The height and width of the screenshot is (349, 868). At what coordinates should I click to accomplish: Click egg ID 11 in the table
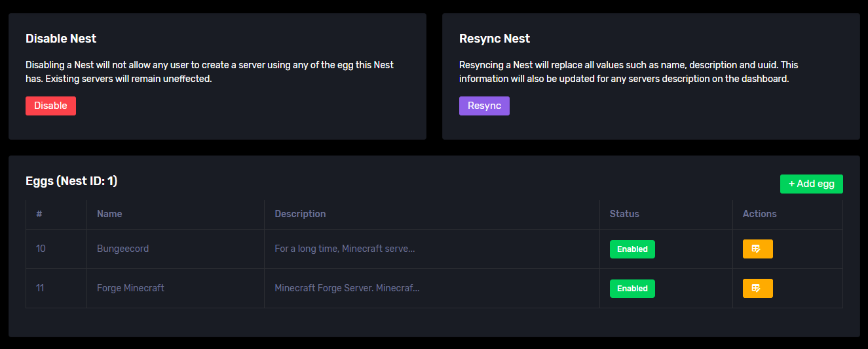click(x=40, y=289)
